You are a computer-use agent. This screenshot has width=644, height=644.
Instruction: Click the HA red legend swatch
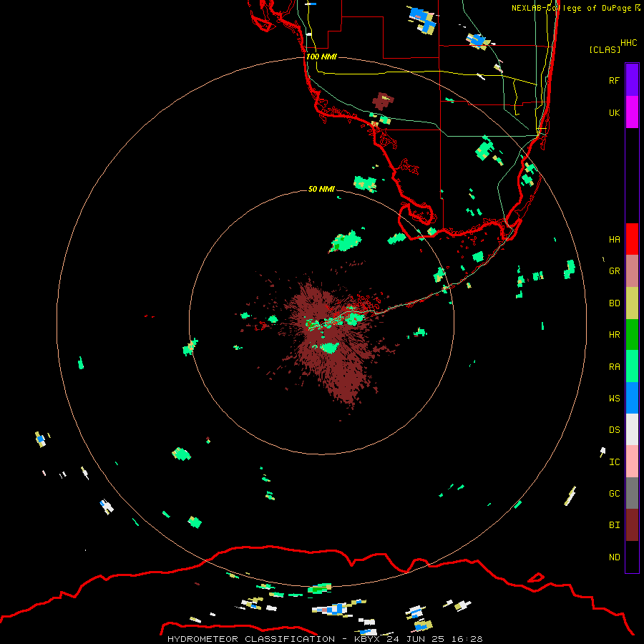click(632, 239)
